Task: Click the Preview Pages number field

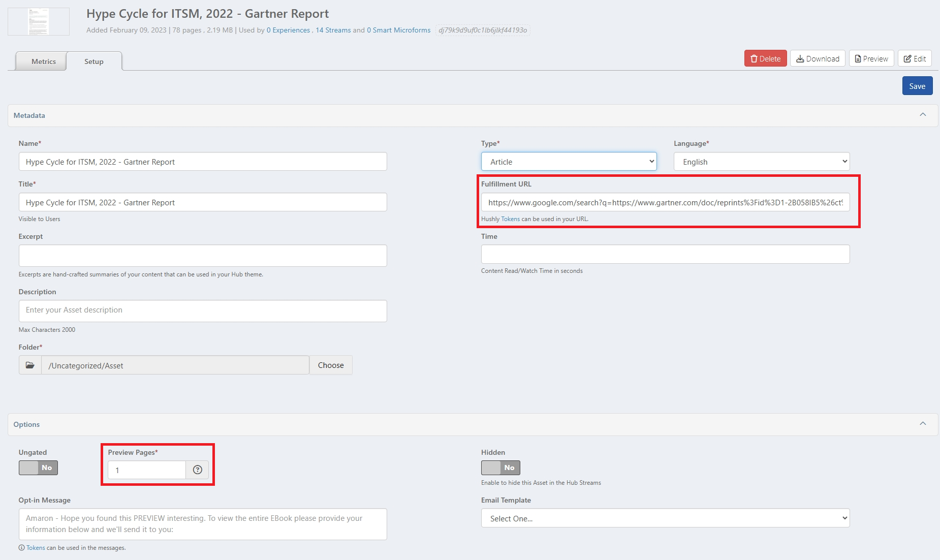Action: point(147,470)
